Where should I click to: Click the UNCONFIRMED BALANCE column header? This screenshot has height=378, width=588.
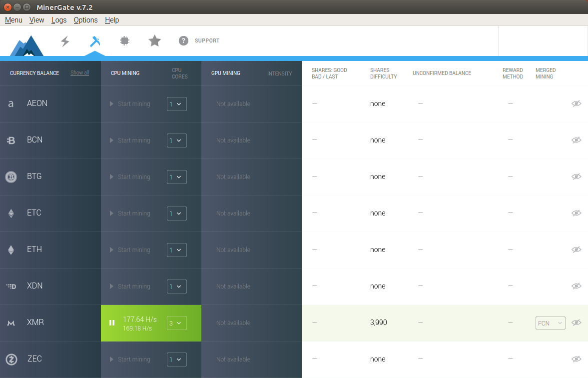click(x=442, y=73)
